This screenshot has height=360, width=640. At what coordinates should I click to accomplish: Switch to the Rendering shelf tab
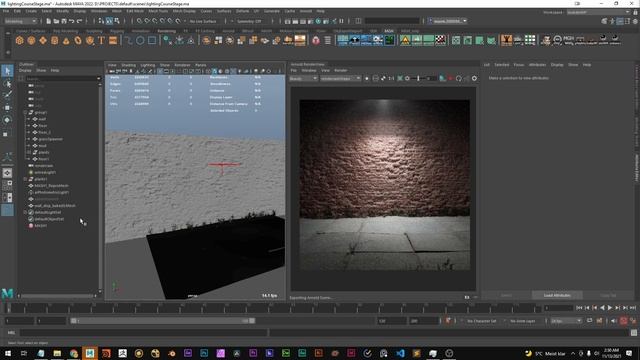point(167,31)
